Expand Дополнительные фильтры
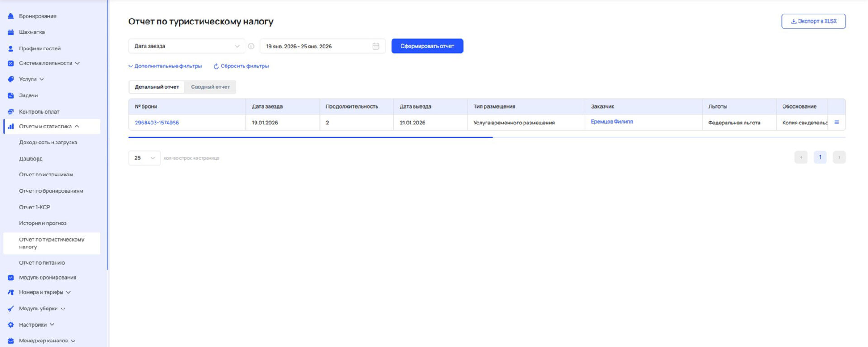The height and width of the screenshot is (347, 868). click(x=165, y=66)
